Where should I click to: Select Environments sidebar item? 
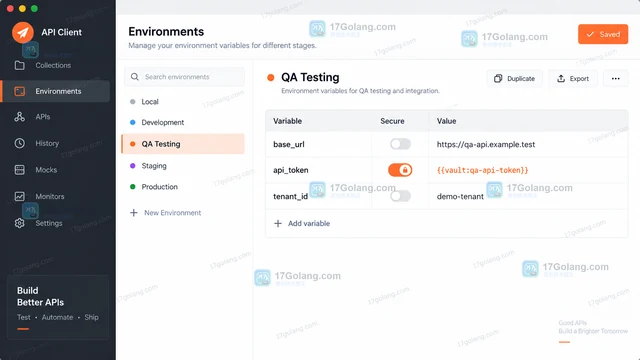click(56, 91)
